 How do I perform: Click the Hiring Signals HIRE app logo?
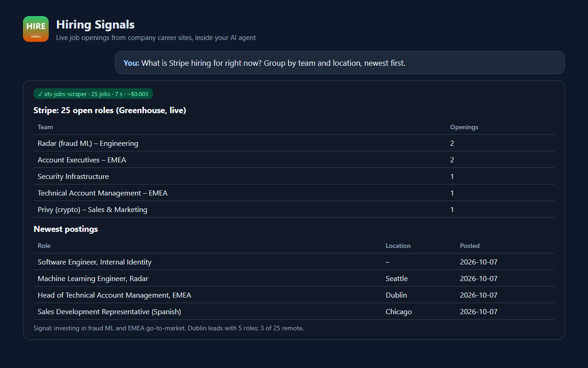(x=36, y=29)
